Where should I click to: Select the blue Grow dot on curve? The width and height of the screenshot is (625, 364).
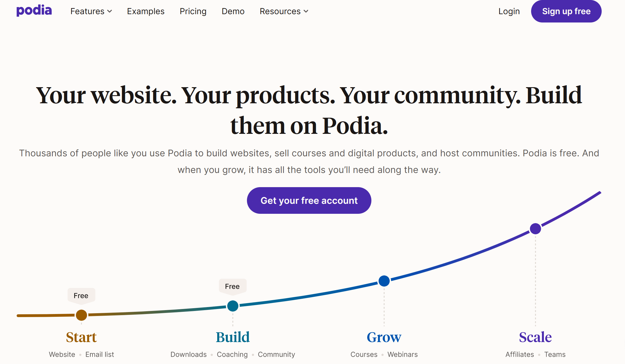pyautogui.click(x=384, y=281)
